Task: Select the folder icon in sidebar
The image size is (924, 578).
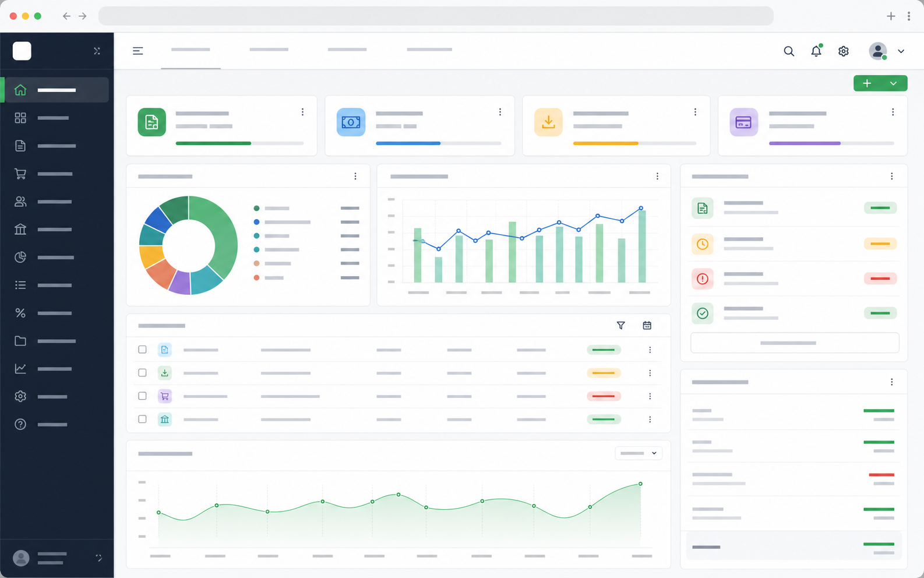Action: pos(20,341)
